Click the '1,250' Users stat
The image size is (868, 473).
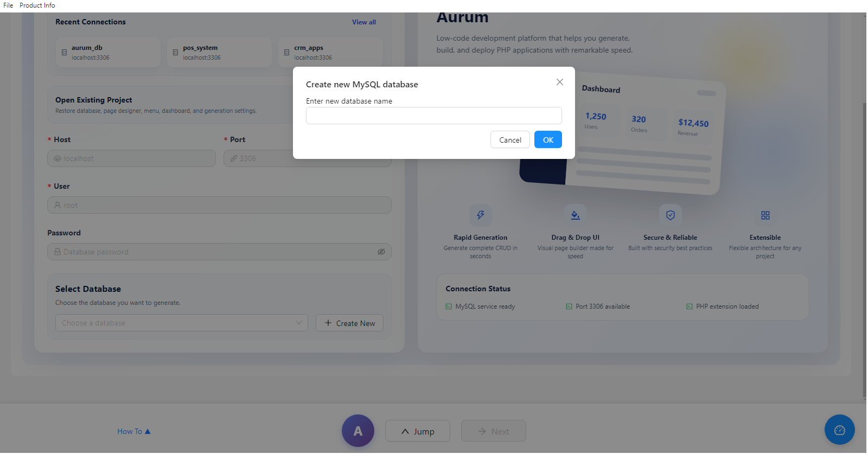coord(596,120)
